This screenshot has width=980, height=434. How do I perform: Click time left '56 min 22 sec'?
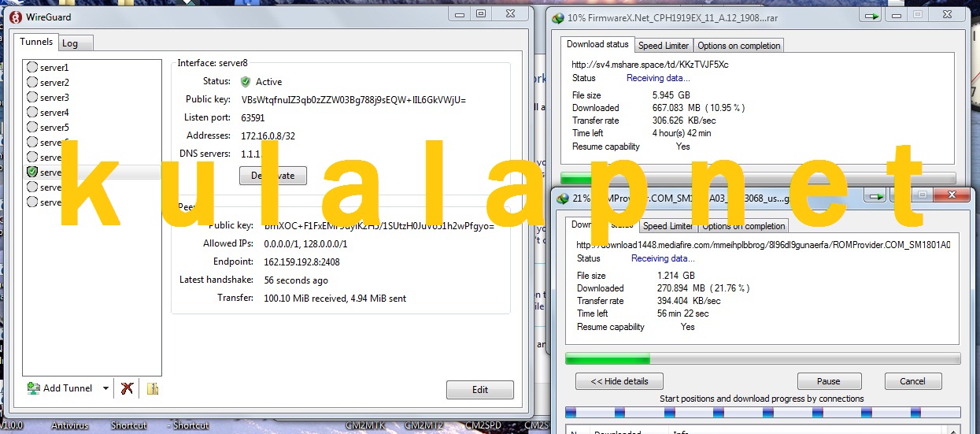tap(682, 313)
